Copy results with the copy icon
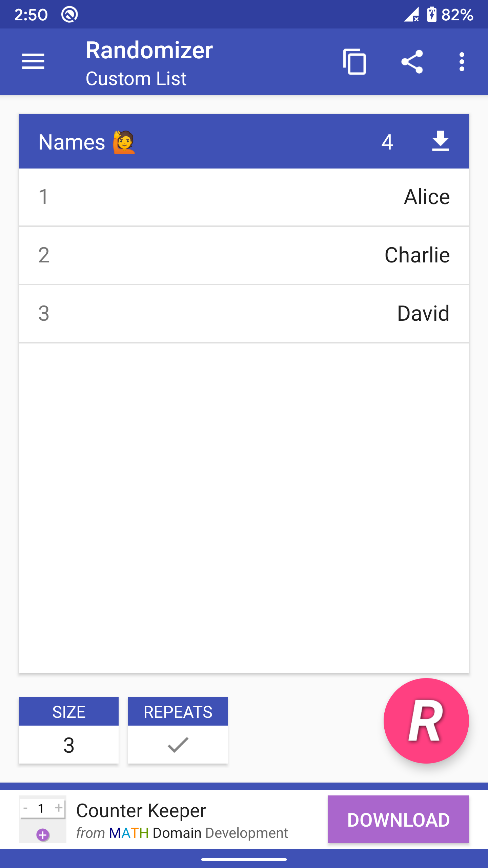 (x=354, y=62)
